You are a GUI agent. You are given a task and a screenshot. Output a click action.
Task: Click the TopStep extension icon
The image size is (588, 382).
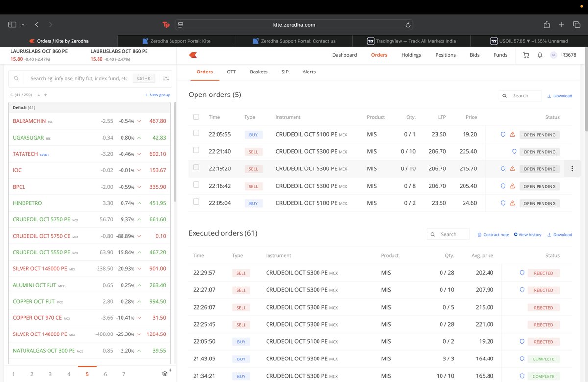tap(166, 24)
